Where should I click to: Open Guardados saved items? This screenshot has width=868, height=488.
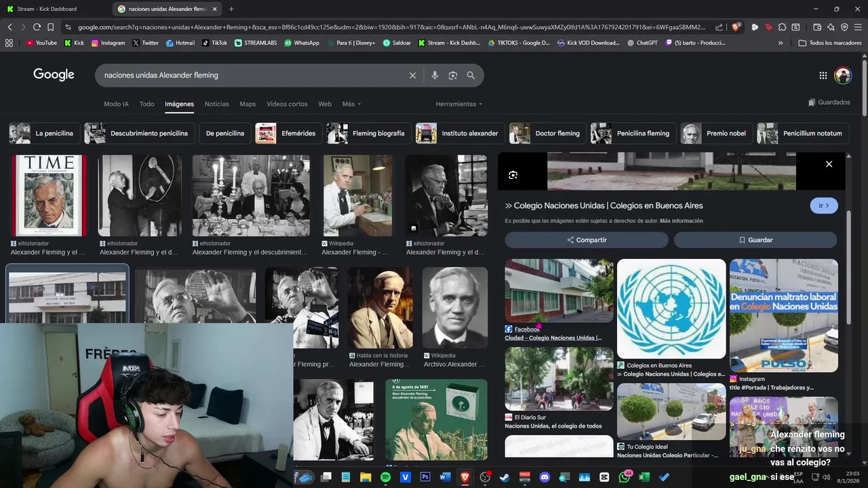829,102
